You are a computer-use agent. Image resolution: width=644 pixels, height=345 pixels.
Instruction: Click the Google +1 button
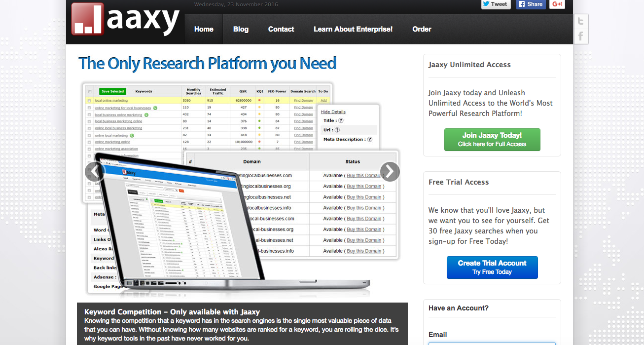(558, 4)
